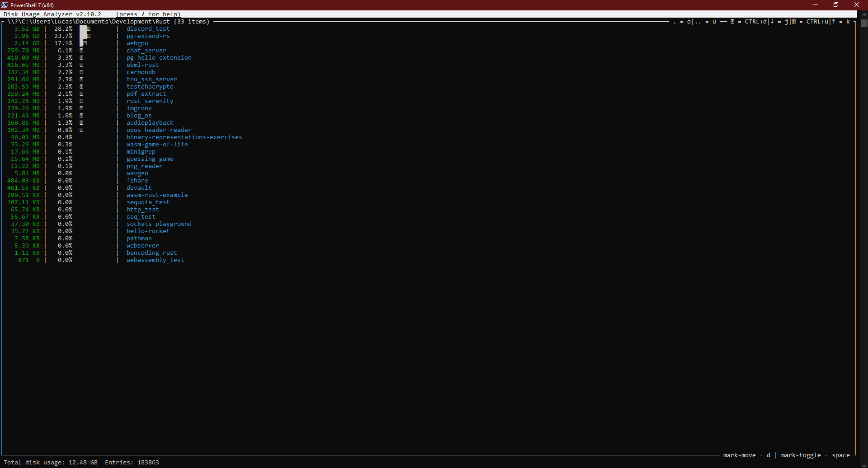Click the discord_test usage bar
Screen dimensions: 868x468
click(85, 29)
